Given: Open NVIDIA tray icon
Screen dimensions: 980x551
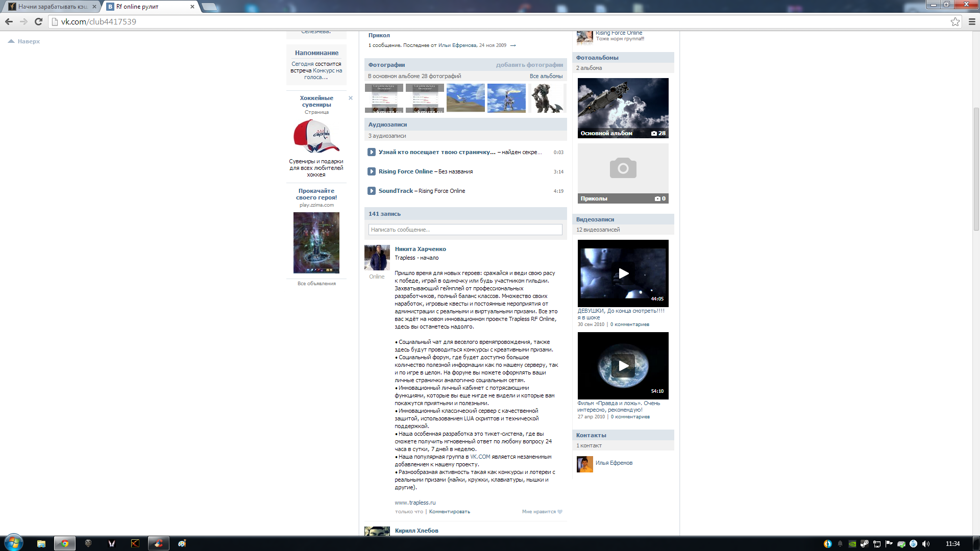Looking at the screenshot, I should (852, 544).
